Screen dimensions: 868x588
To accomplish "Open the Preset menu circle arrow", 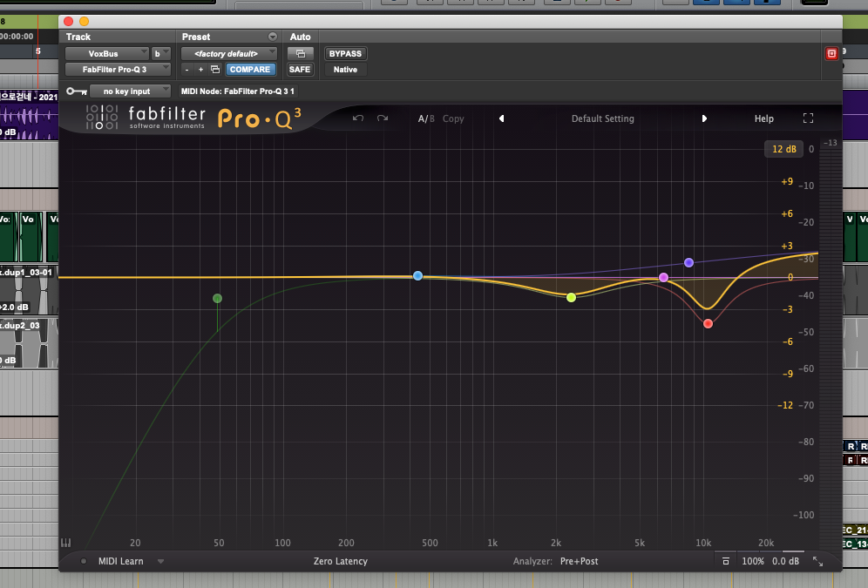I will point(273,37).
